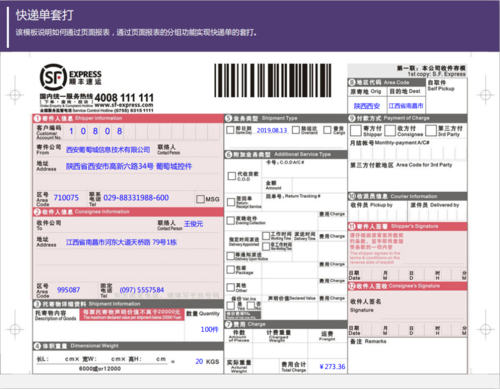
Task: Open the www.sf-express.com link
Action: pyautogui.click(x=124, y=105)
